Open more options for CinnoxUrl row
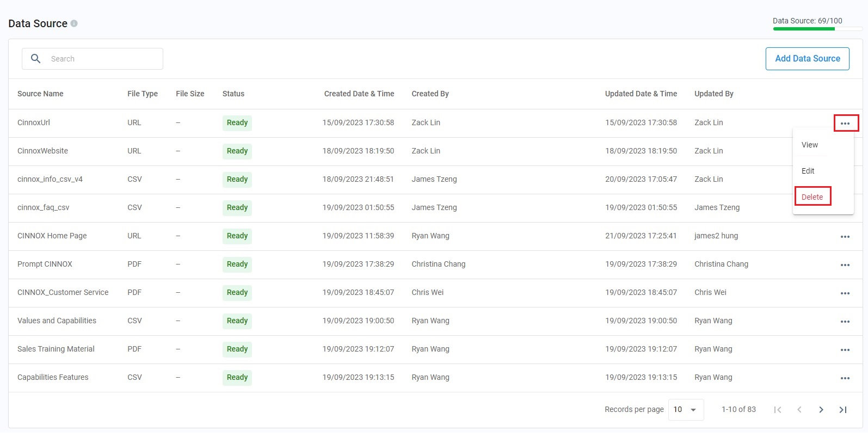Viewport: 868px width, 437px height. [845, 124]
